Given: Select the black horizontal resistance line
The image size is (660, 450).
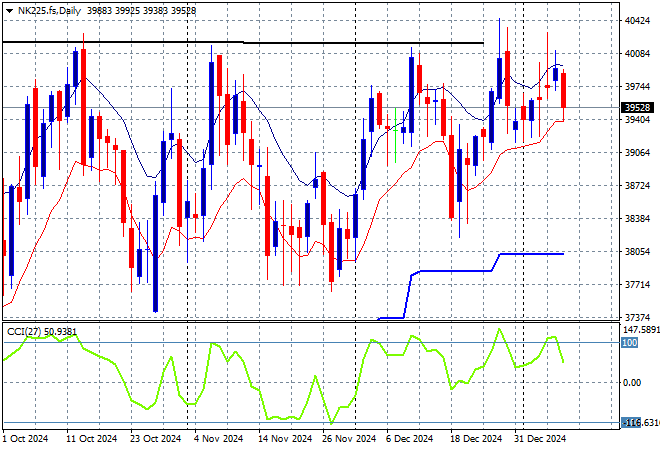Looking at the screenshot, I should [x=243, y=43].
